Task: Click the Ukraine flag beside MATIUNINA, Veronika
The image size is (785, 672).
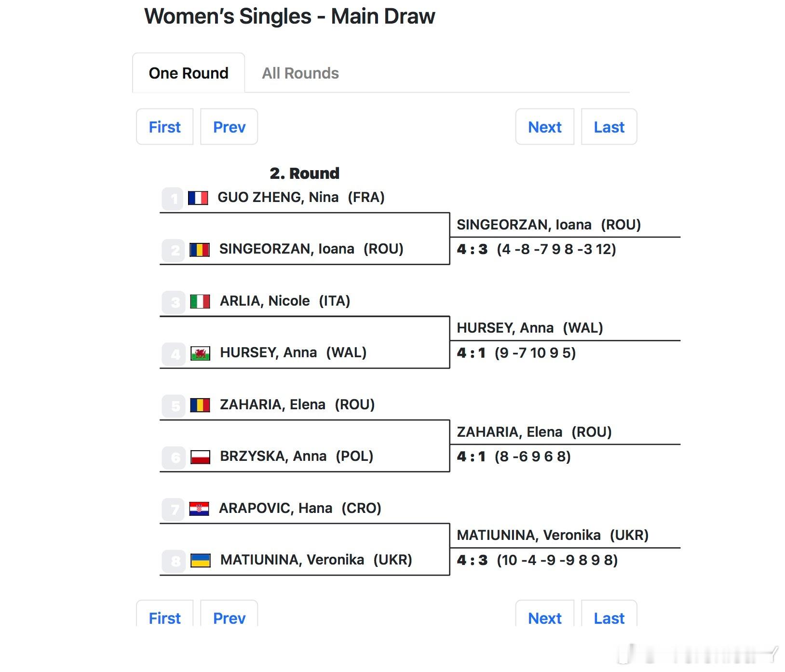Action: pos(200,561)
